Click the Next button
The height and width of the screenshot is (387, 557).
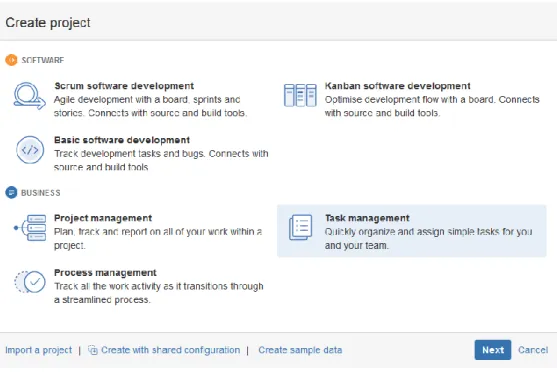point(493,350)
